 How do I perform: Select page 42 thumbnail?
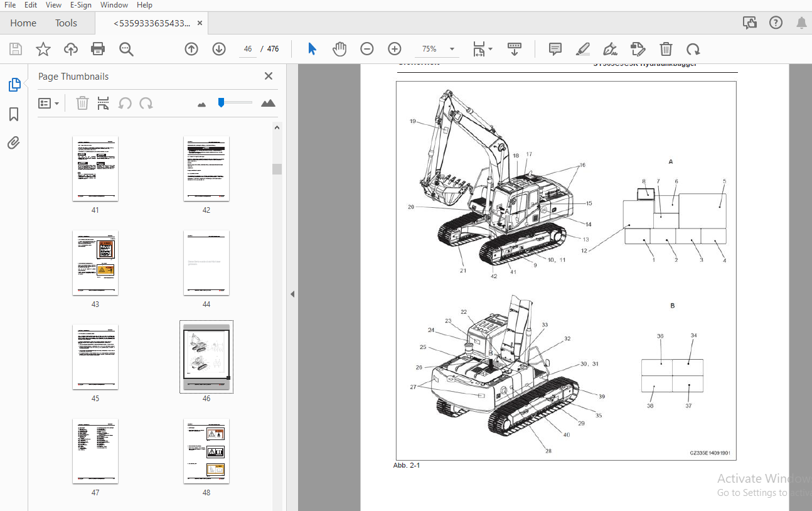point(206,169)
